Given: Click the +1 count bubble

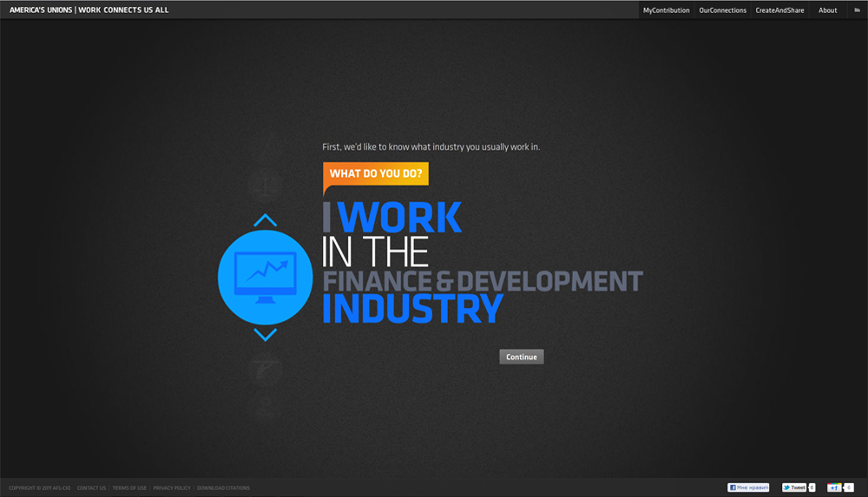Looking at the screenshot, I should [x=849, y=487].
